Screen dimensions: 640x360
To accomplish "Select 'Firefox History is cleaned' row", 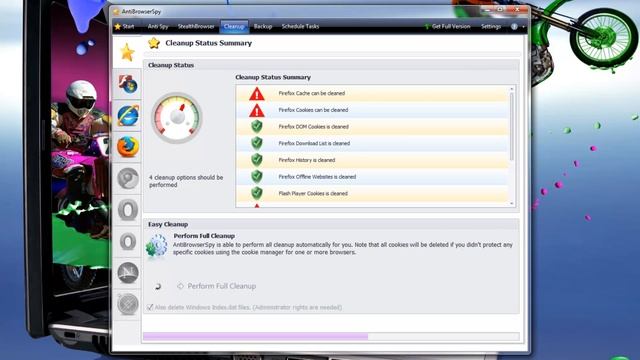I will pyautogui.click(x=372, y=160).
